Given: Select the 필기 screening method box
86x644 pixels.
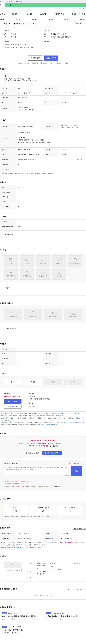Looking at the screenshot, I should click(53, 382).
